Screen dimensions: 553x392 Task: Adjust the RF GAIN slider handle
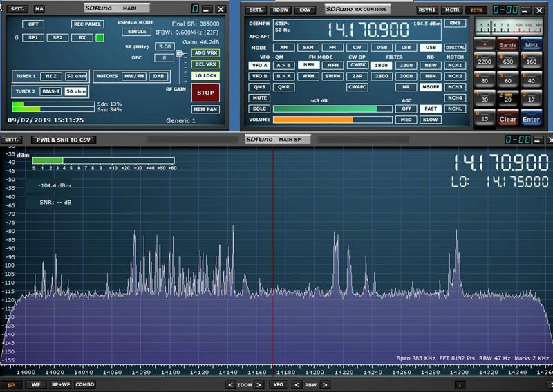coord(180,54)
